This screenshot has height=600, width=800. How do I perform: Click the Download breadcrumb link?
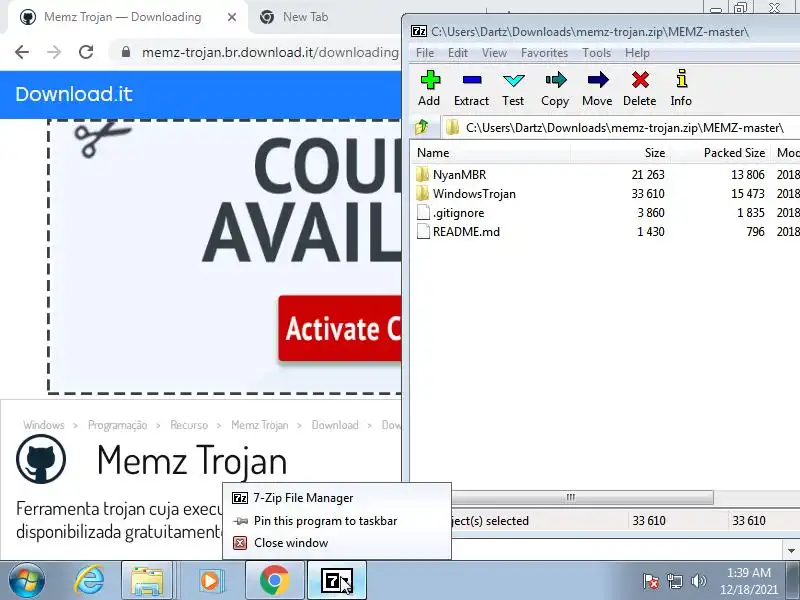point(335,425)
